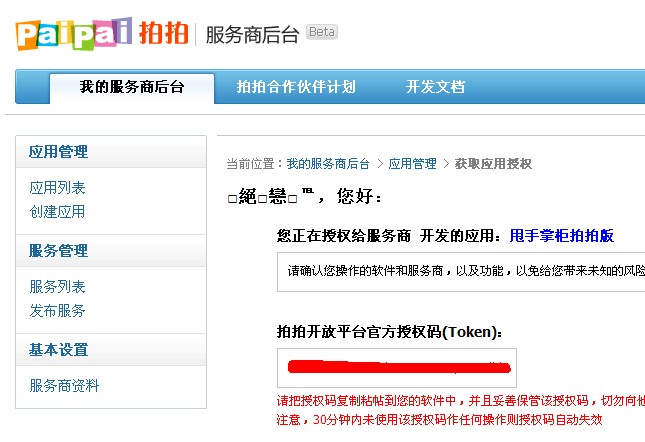Click the 服务商后台 header title
The width and height of the screenshot is (645, 442).
[x=252, y=34]
